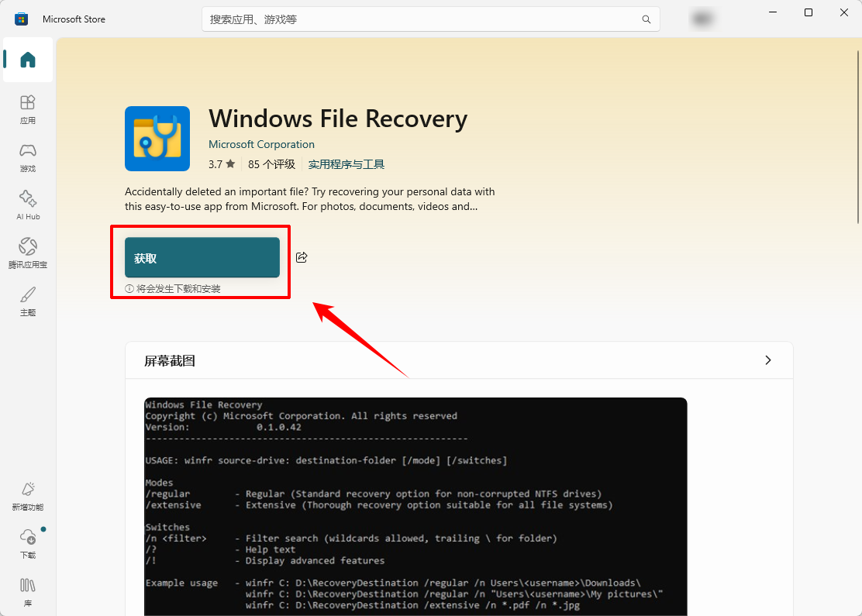Click the blurred user profile avatar
Image resolution: width=862 pixels, height=616 pixels.
(702, 19)
